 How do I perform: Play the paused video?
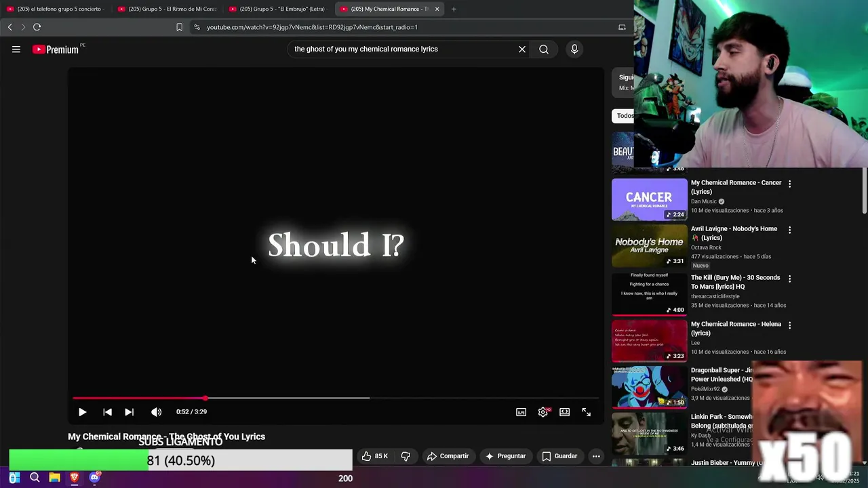coord(82,412)
